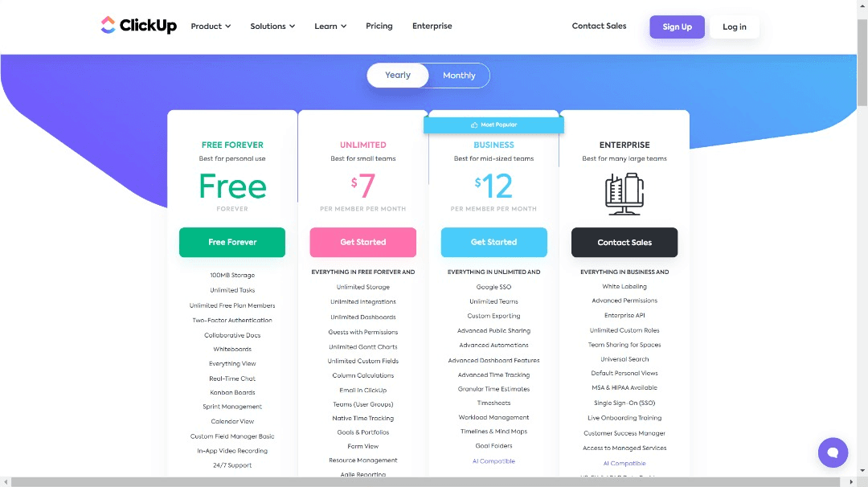Switch billing to Monthly

coord(459,75)
